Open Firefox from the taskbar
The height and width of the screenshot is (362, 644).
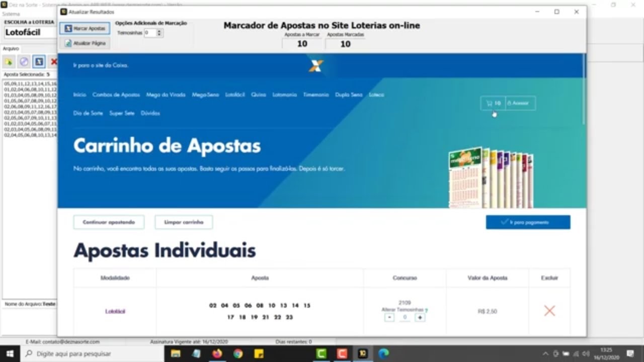tap(217, 353)
